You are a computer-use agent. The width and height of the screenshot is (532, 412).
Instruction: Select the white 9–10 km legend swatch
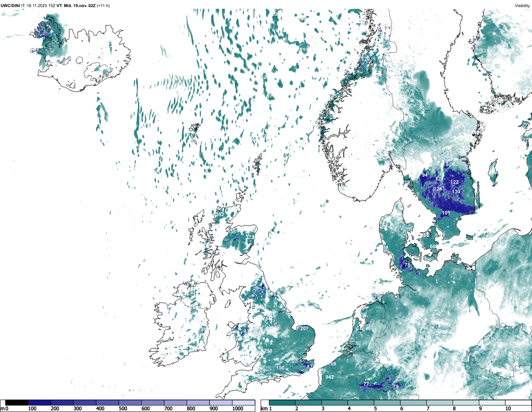click(493, 402)
